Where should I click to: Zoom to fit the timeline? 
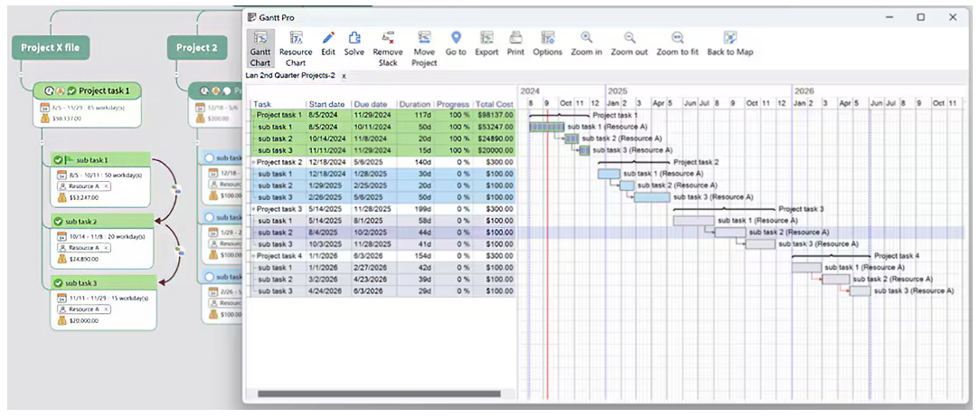[x=677, y=44]
